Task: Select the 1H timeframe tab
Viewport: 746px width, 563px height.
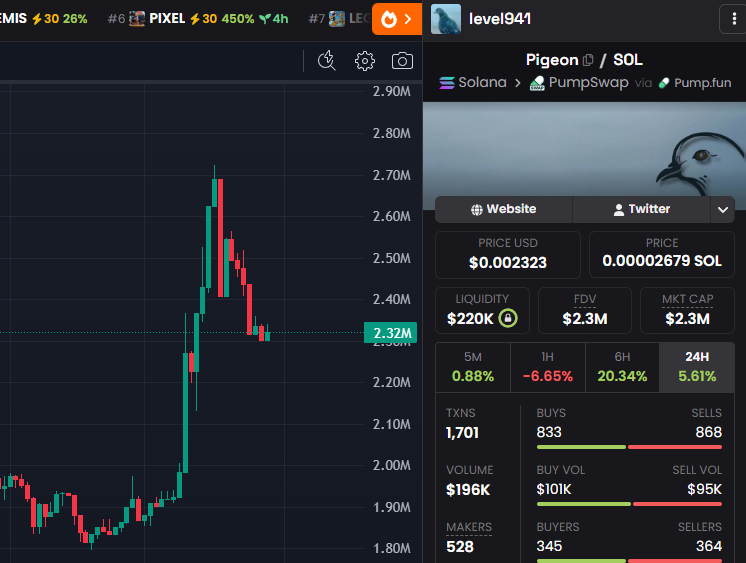Action: [x=548, y=367]
